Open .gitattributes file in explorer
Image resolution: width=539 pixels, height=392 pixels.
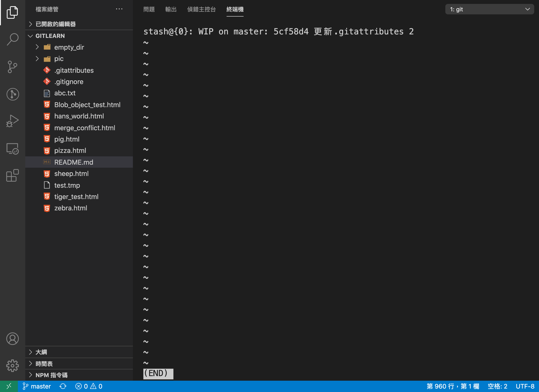(79, 70)
